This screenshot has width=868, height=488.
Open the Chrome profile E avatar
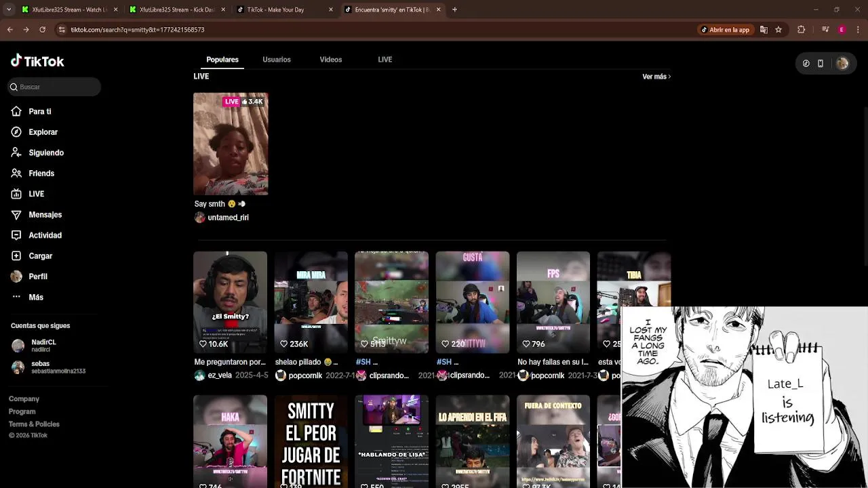(842, 30)
